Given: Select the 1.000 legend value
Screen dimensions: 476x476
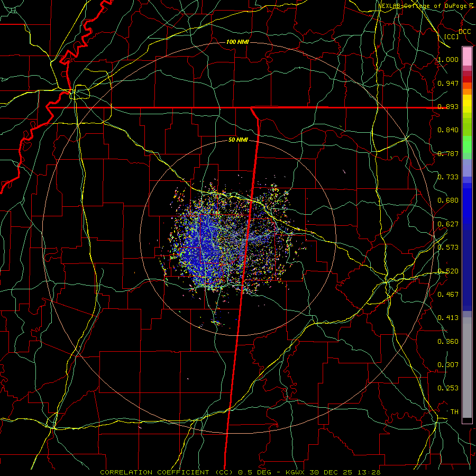Looking at the screenshot, I should click(x=448, y=59).
